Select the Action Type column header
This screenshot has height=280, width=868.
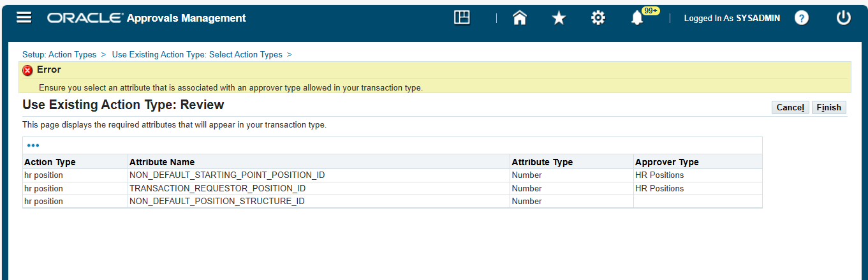click(50, 162)
